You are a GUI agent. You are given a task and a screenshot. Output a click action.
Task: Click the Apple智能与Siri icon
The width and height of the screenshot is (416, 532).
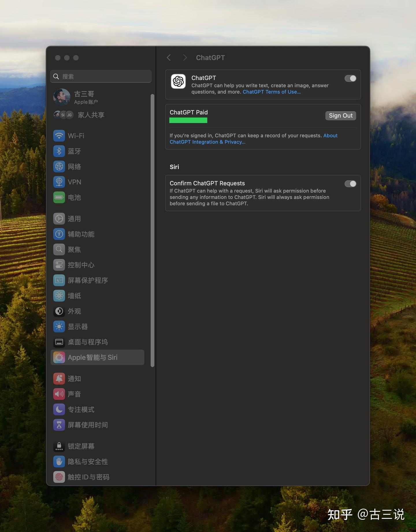click(59, 358)
